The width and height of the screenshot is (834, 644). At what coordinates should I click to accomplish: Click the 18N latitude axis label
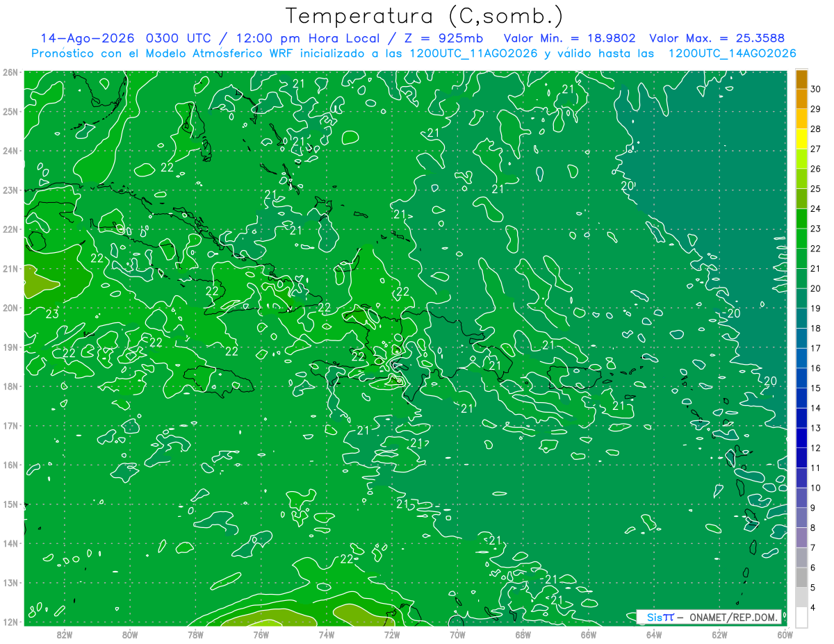tap(10, 386)
